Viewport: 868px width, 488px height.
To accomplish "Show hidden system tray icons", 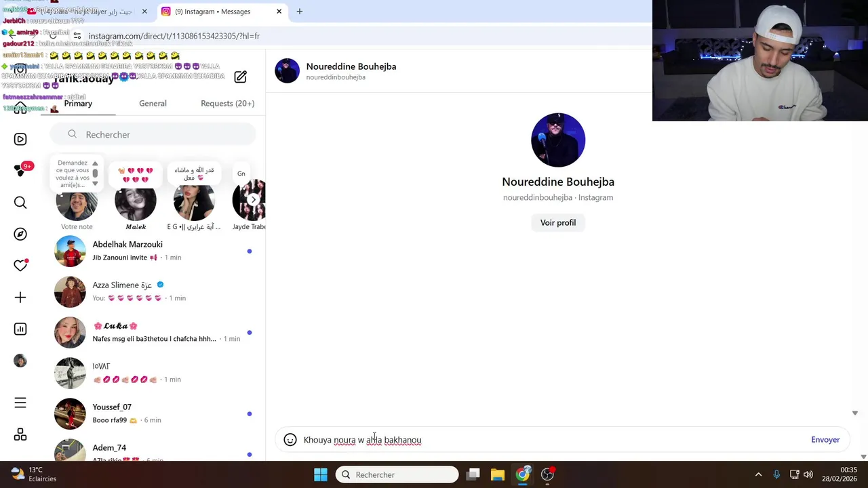I will pos(758,474).
